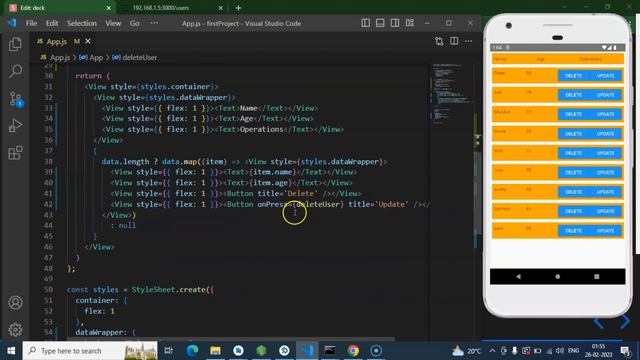
Task: Open a new browser tab
Action: (x=238, y=8)
